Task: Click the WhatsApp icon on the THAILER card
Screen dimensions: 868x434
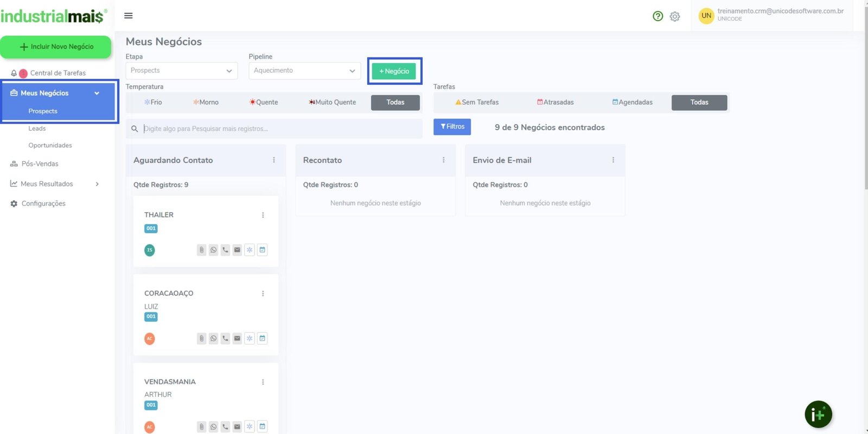Action: pyautogui.click(x=213, y=250)
